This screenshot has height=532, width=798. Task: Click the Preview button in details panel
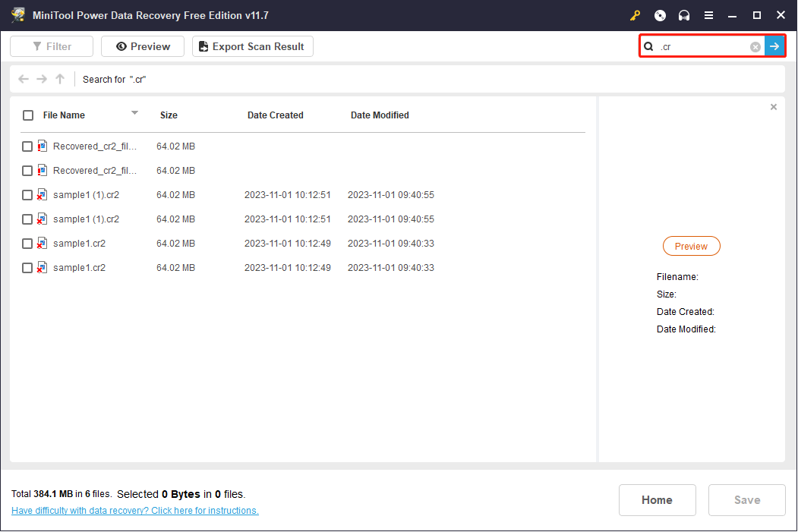click(x=691, y=246)
